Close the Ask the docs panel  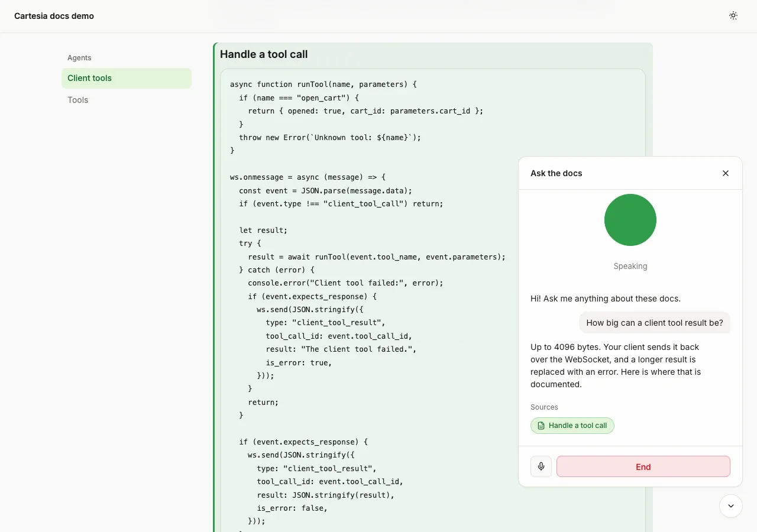click(x=726, y=173)
